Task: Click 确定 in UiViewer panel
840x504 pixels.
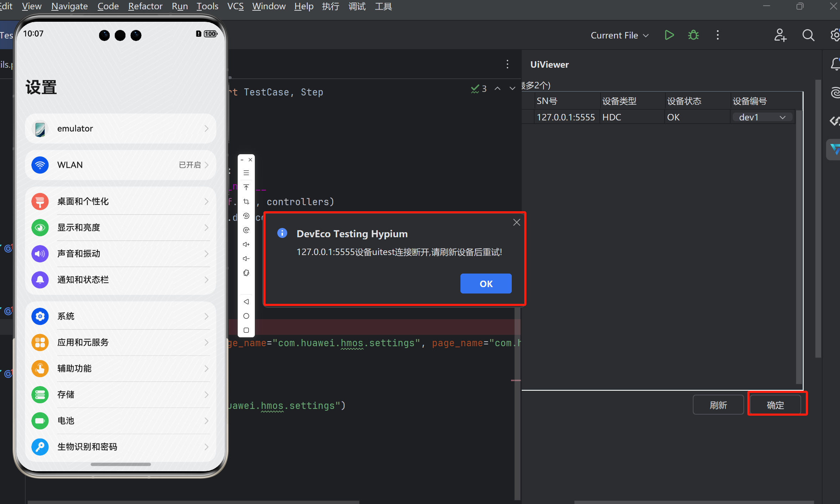Action: 775,405
